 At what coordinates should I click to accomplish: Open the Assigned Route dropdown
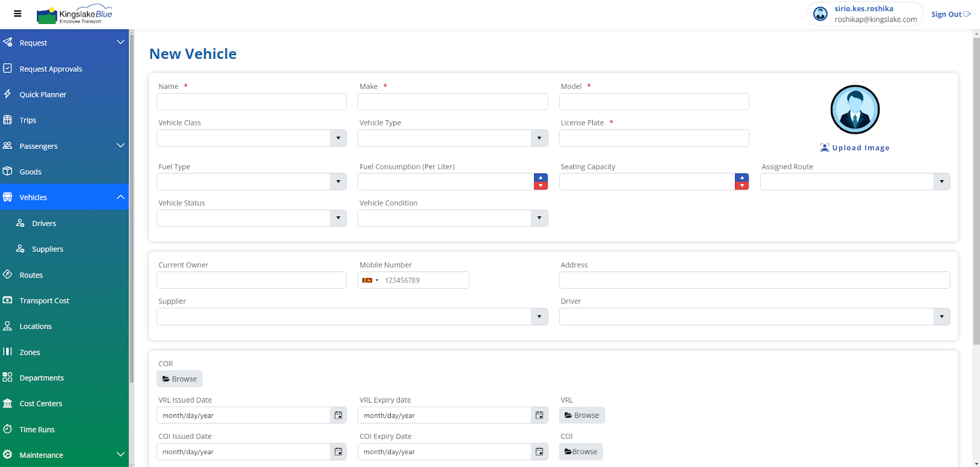[941, 181]
